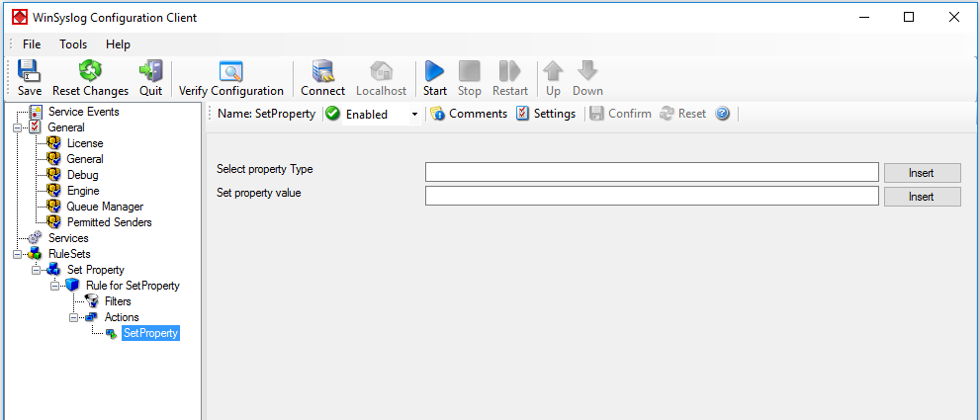Collapse the RuleSets tree node
This screenshot has width=980, height=420.
(x=17, y=254)
